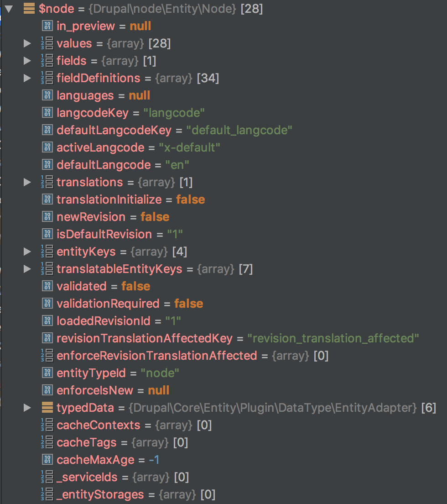Image resolution: width=447 pixels, height=504 pixels.
Task: Select the loadedRevisionId property name
Action: click(104, 321)
